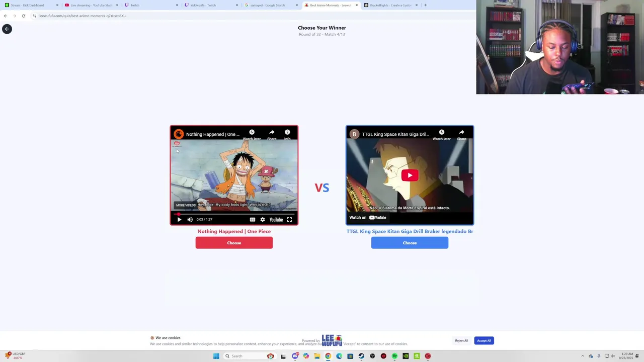Image resolution: width=644 pixels, height=362 pixels.
Task: Click YouTube logo in One Piece player
Action: click(x=276, y=220)
